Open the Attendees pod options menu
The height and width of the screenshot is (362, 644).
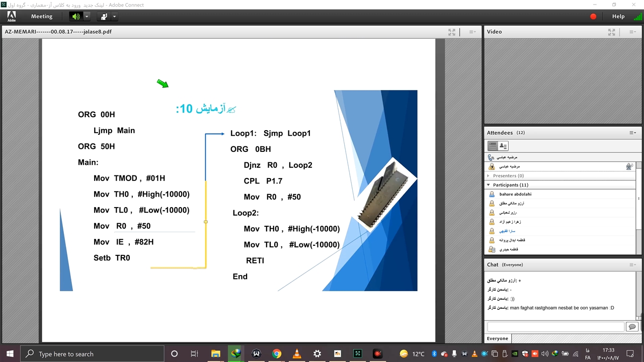632,133
